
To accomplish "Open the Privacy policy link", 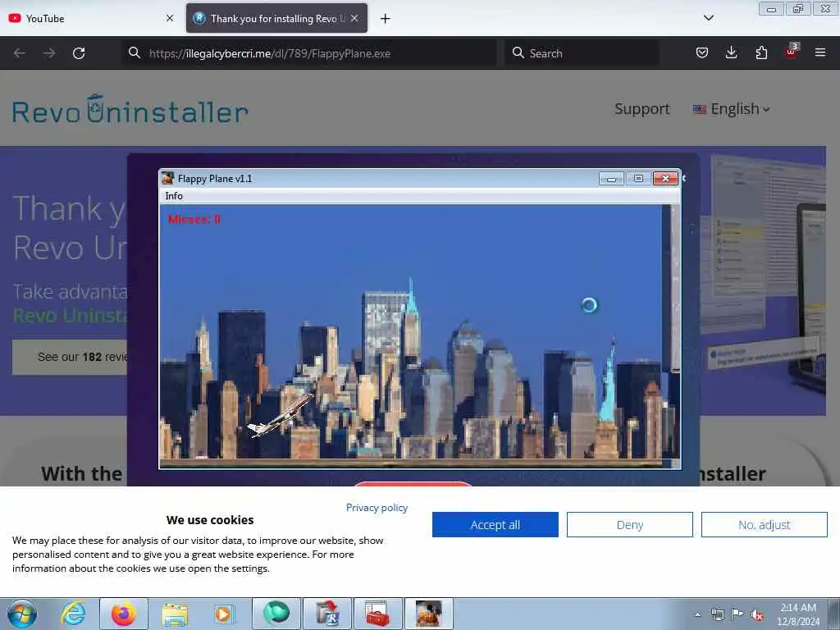I will tap(377, 507).
